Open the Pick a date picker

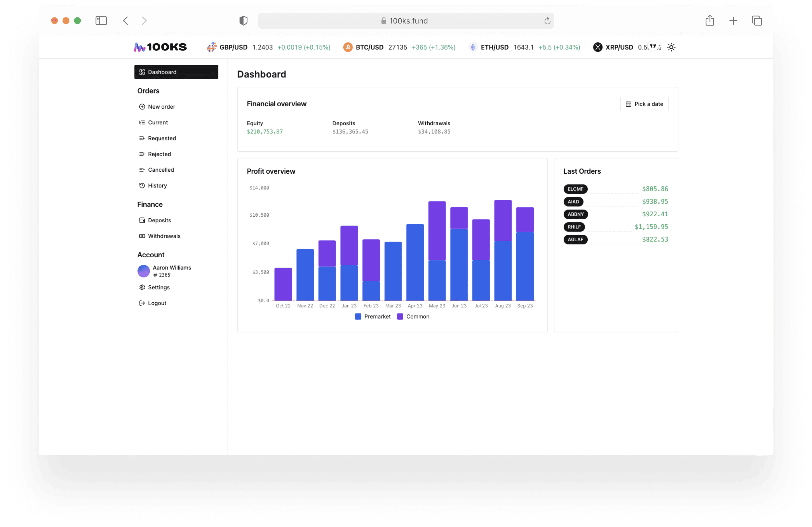click(644, 104)
